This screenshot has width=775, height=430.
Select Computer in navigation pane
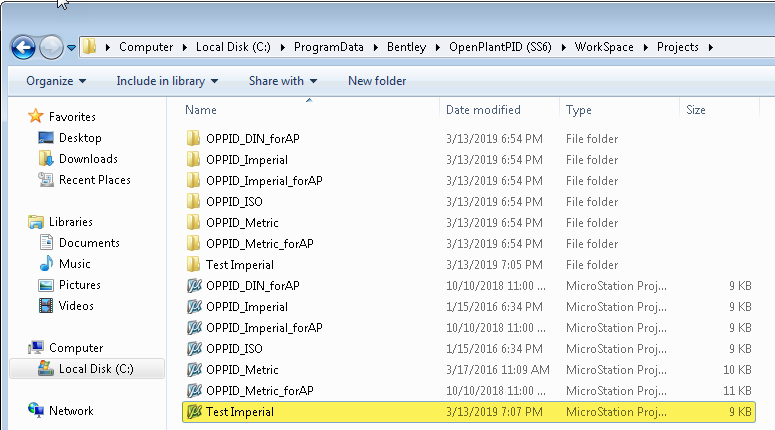[76, 348]
